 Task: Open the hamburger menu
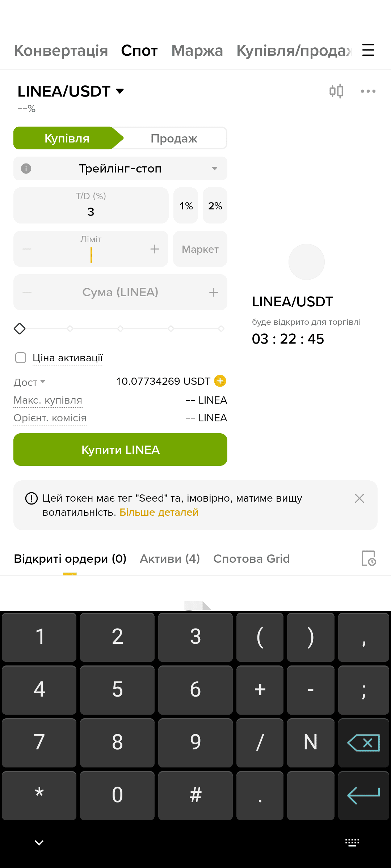[368, 50]
